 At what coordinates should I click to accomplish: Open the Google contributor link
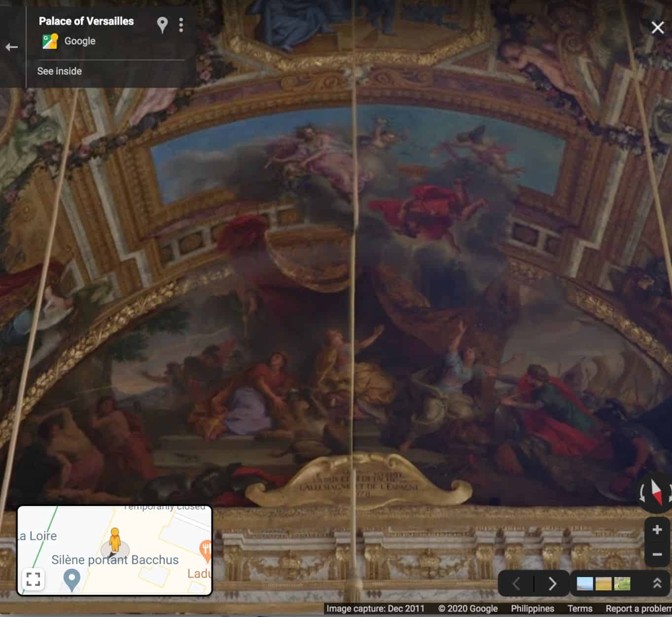coord(80,41)
